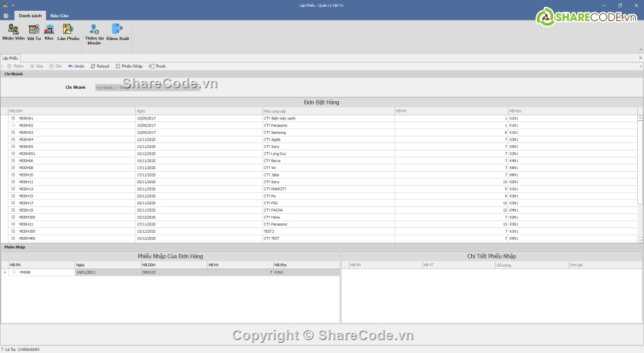644x353 pixels.
Task: Open the Kho warehouse icon
Action: point(49,31)
